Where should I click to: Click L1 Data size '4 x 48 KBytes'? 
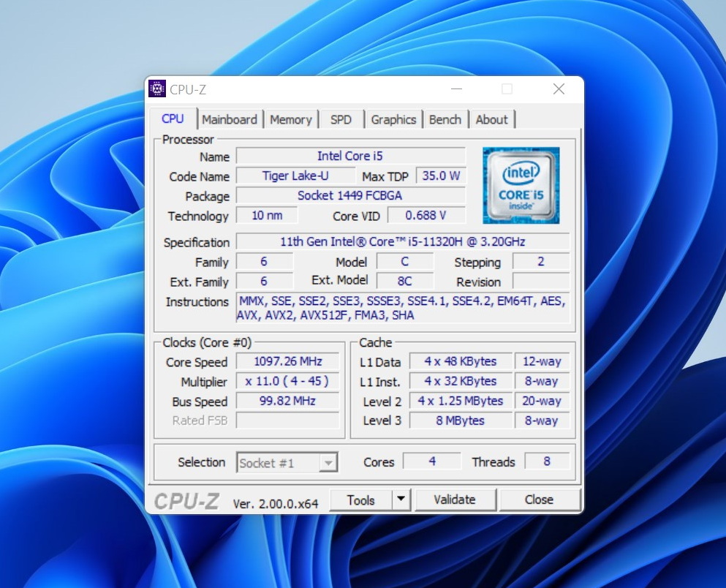tap(461, 361)
